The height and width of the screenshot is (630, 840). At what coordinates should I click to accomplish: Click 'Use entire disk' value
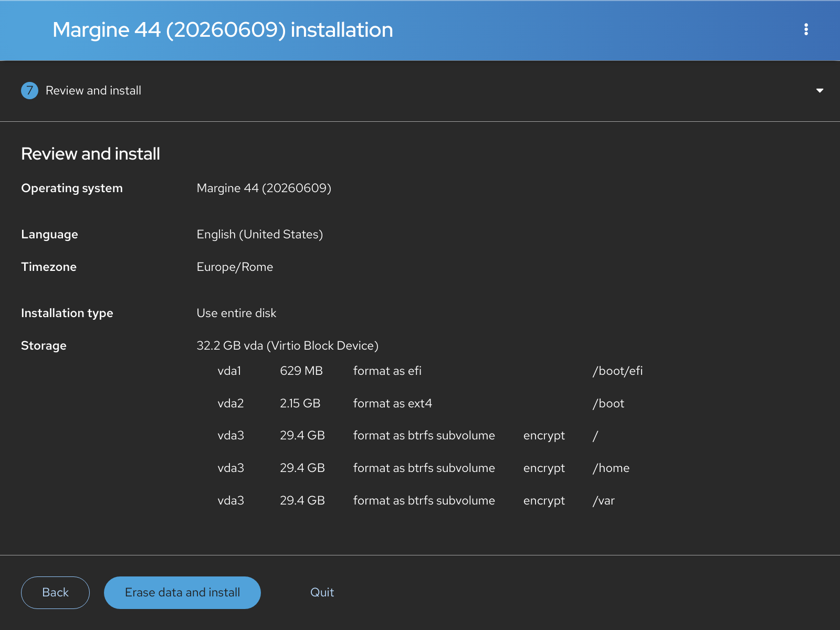[x=236, y=313]
